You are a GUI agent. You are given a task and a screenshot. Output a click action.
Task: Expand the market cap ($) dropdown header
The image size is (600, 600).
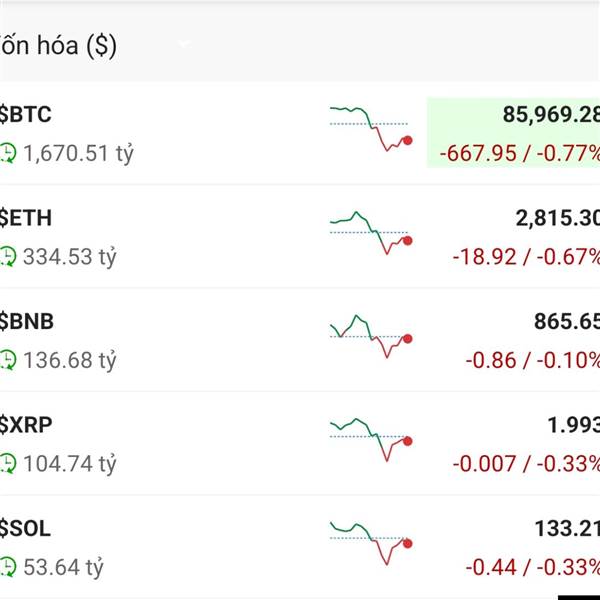[184, 46]
